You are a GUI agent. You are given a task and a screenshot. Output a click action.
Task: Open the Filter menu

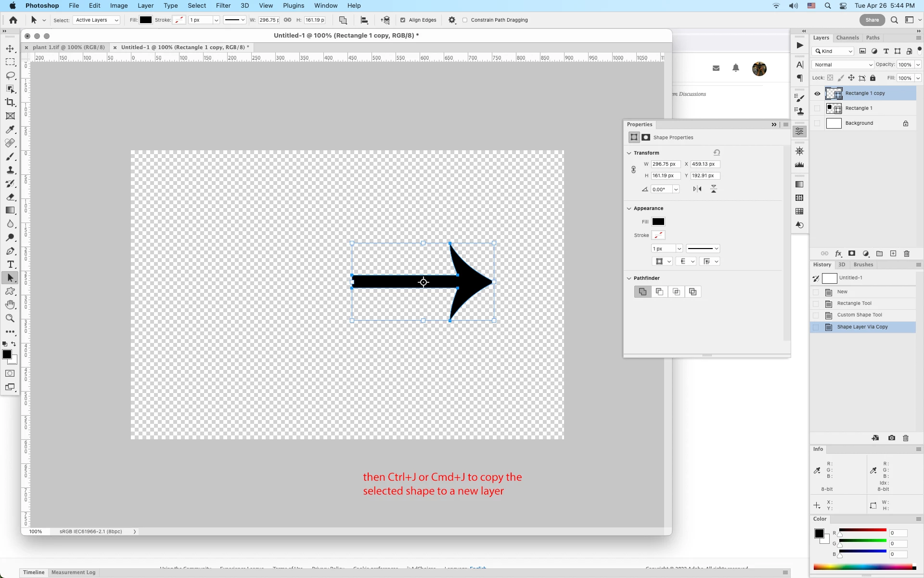223,6
